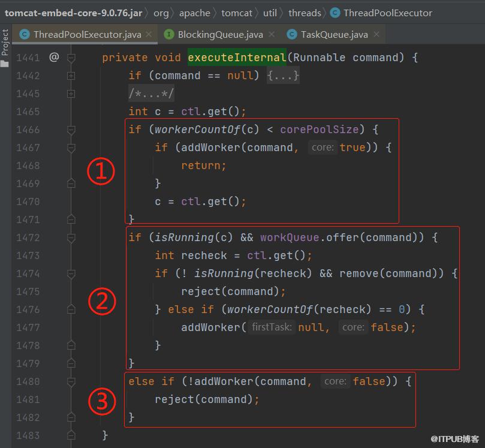
Task: Select the apache package breadcrumb
Action: (195, 13)
